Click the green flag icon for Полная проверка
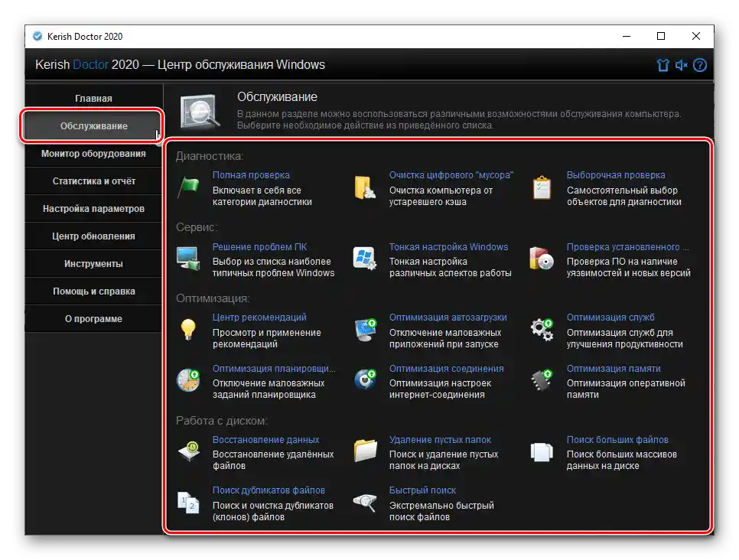 [x=188, y=188]
